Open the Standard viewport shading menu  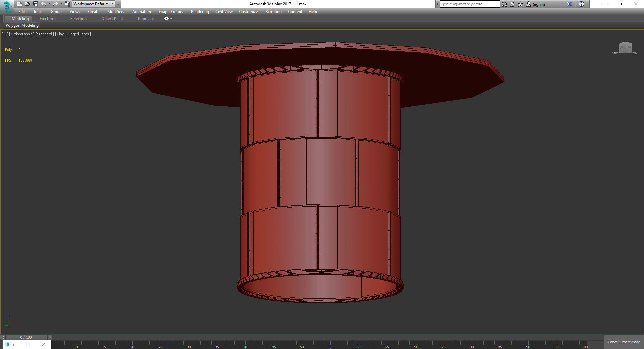[x=44, y=34]
